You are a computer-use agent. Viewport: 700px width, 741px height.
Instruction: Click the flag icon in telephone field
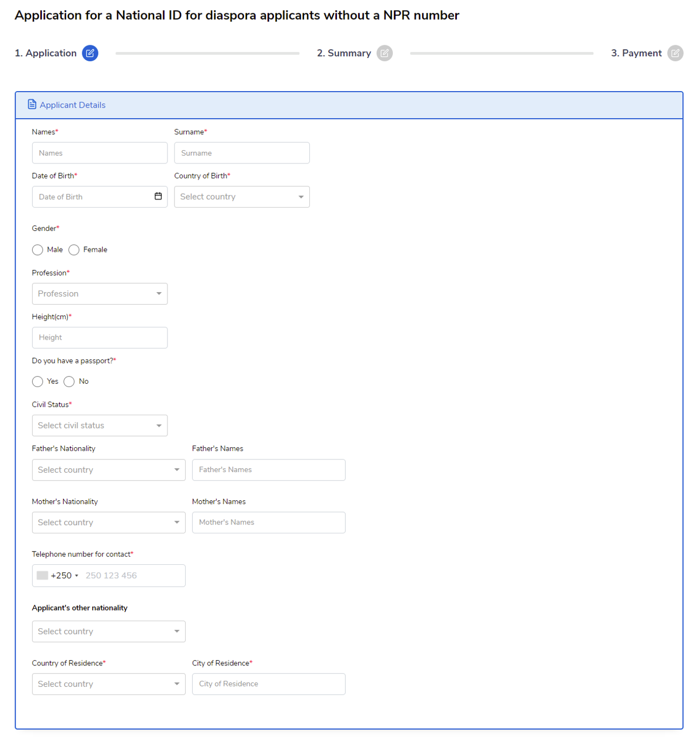43,575
